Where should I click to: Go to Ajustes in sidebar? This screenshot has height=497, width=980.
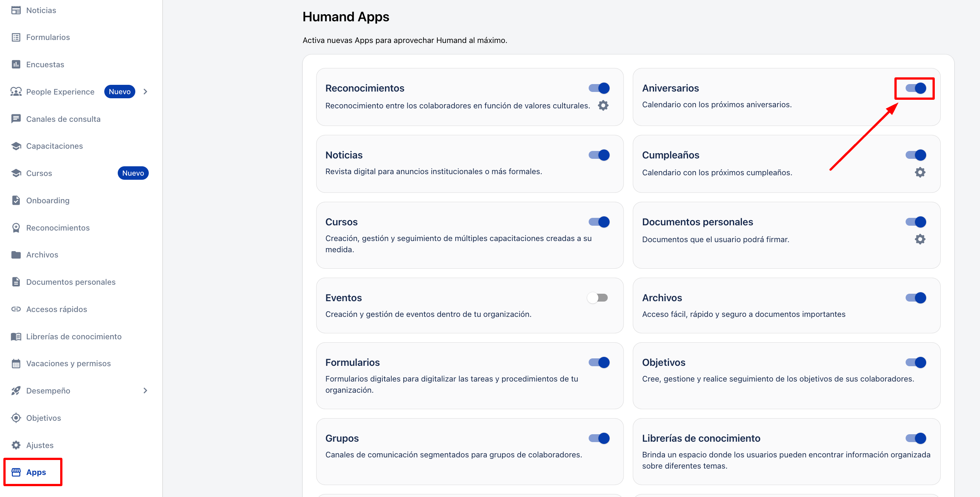click(40, 445)
